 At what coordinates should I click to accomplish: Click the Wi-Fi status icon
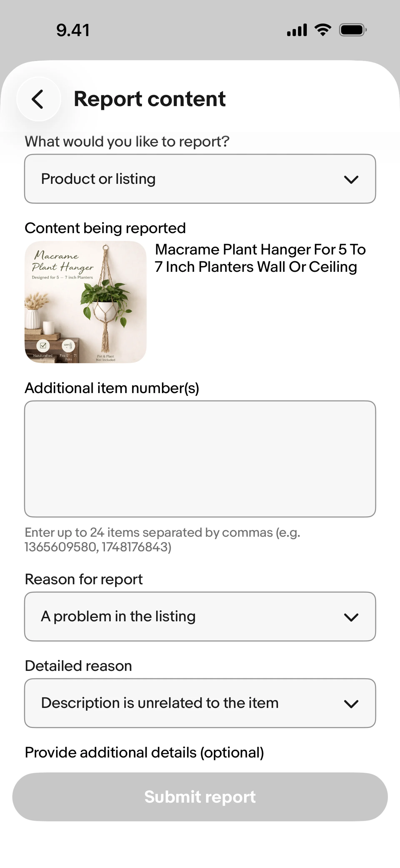(x=322, y=30)
